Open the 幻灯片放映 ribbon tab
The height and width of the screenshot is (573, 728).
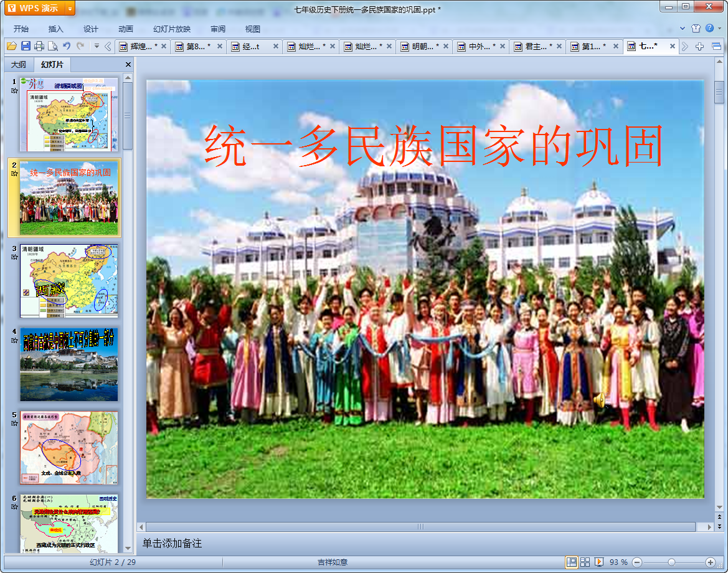point(172,29)
